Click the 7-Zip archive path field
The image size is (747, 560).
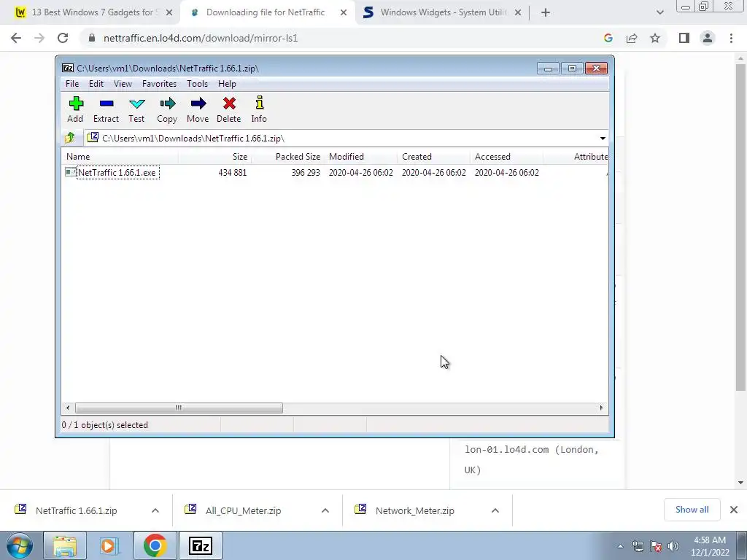pyautogui.click(x=346, y=139)
